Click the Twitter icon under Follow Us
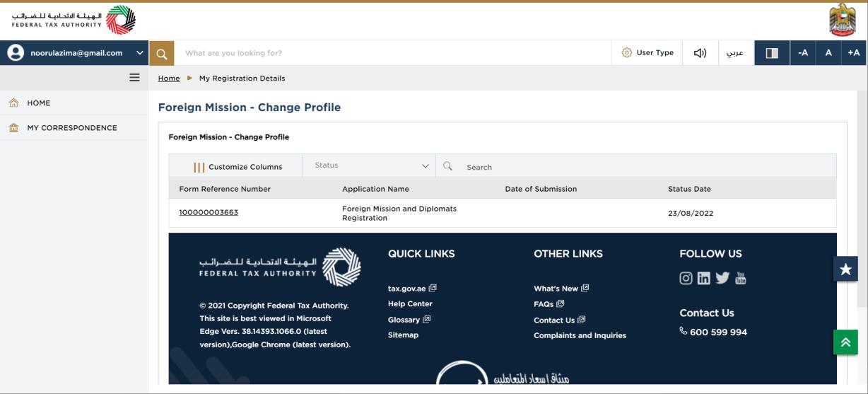 pos(722,278)
